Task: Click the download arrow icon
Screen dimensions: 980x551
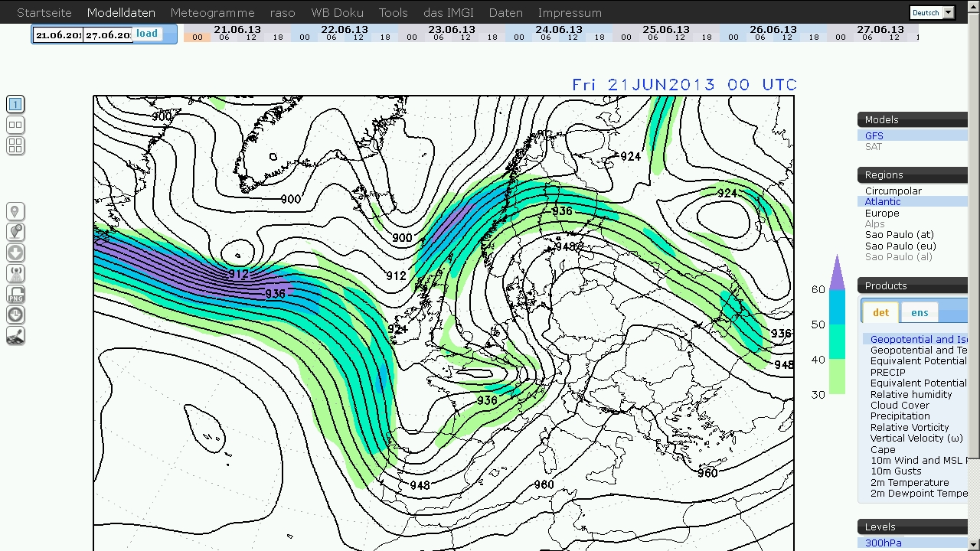Action: pyautogui.click(x=15, y=253)
